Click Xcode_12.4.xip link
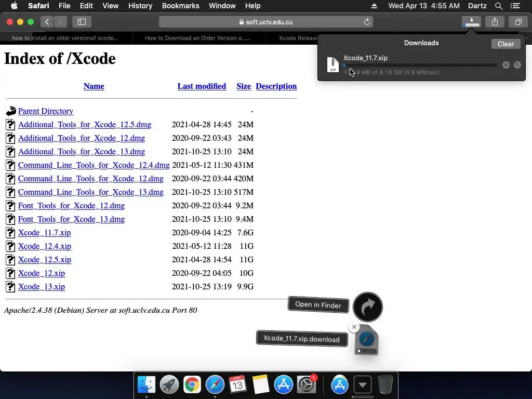Image resolution: width=532 pixels, height=399 pixels. click(x=45, y=246)
